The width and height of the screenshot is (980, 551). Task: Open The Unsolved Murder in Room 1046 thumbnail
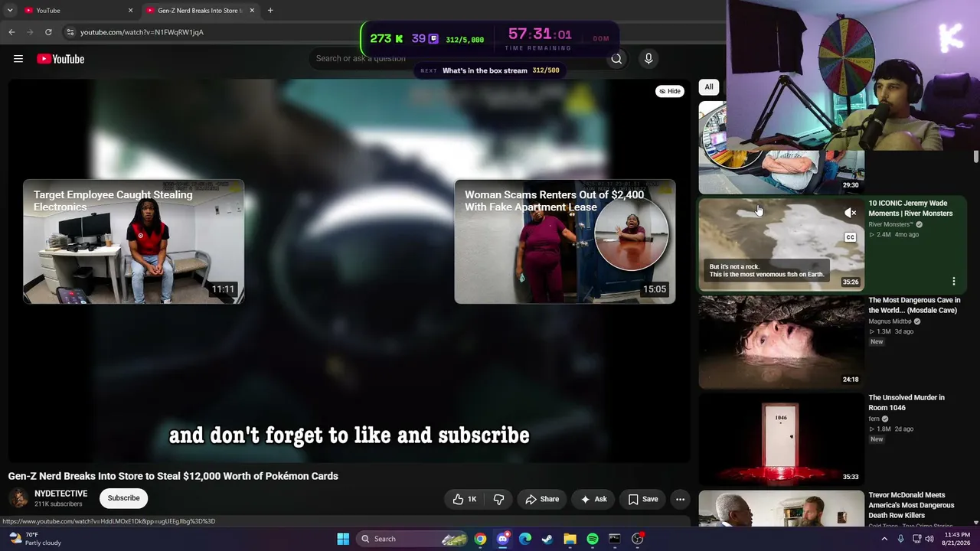point(782,439)
